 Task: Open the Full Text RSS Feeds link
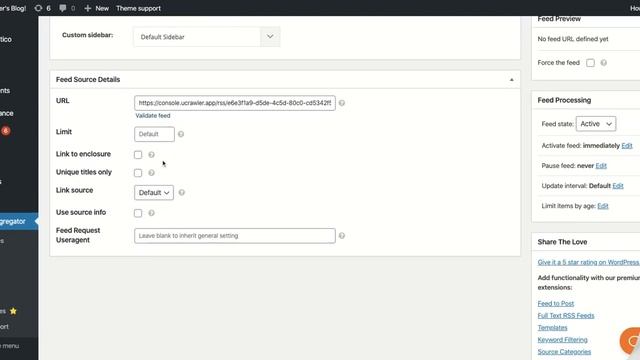(566, 316)
